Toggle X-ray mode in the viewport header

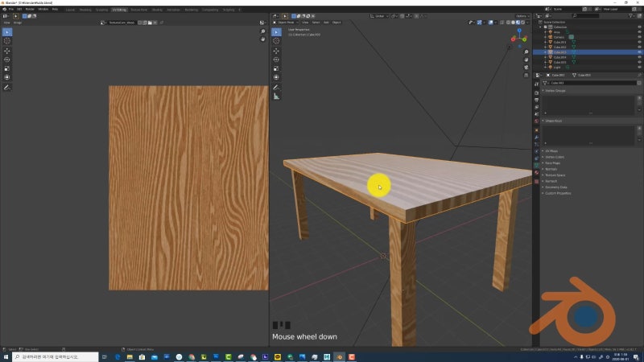tap(502, 23)
